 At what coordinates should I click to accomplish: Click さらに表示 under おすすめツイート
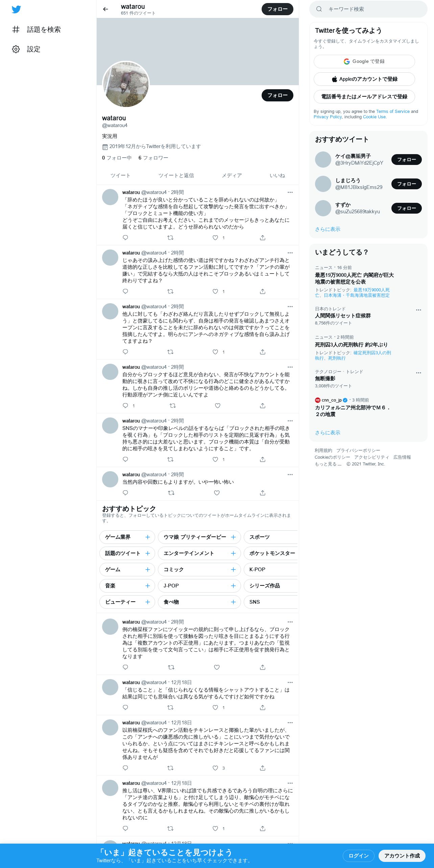328,229
